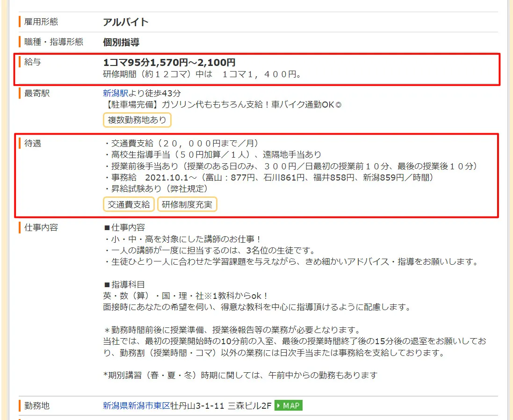Viewport: 513px width, 420px height.
Task: Click the ■指導科目 heading
Action: point(124,284)
